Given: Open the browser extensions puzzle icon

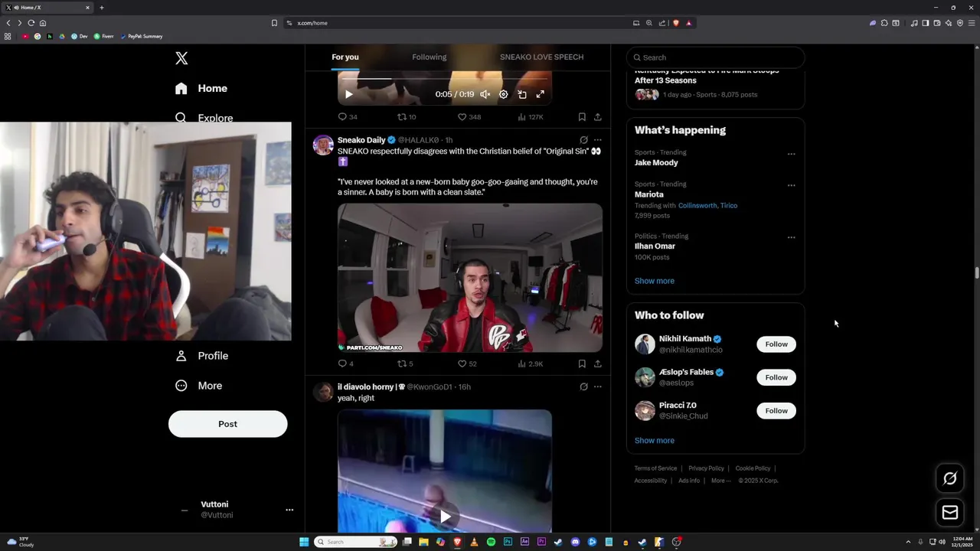Looking at the screenshot, I should click(x=884, y=23).
